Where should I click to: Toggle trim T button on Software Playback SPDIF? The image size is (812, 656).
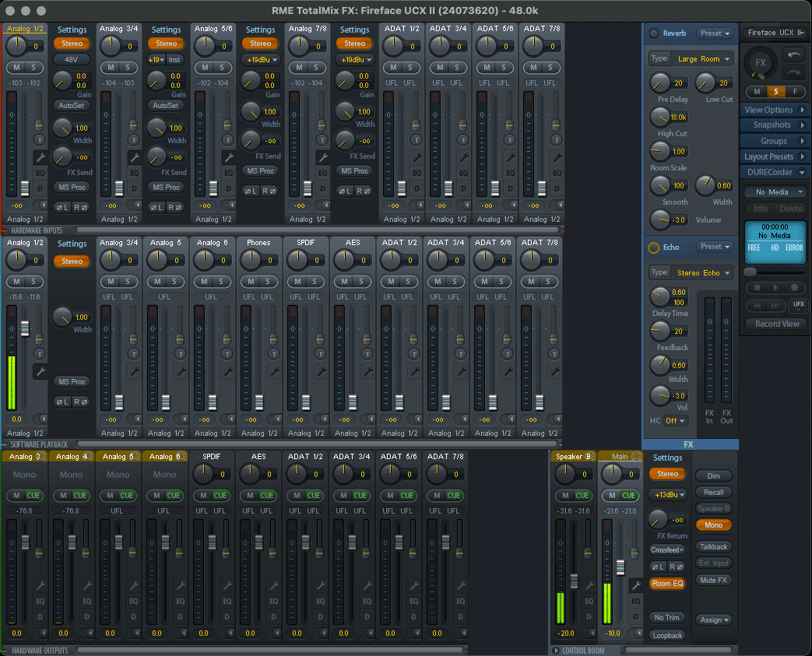pos(320,353)
